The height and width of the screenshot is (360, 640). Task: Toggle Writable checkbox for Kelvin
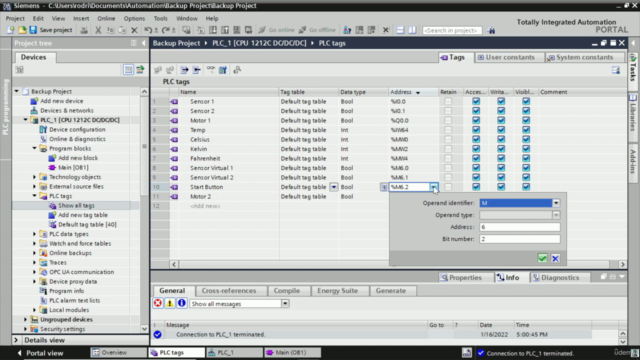coord(501,149)
